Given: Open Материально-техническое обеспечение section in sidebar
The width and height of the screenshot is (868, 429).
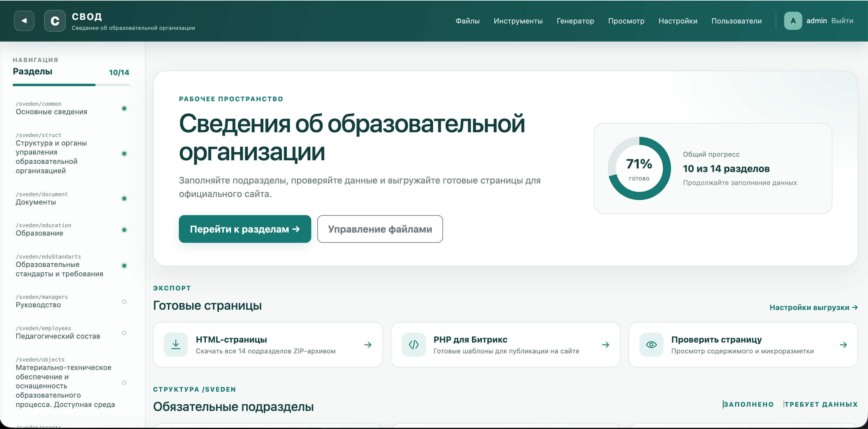Looking at the screenshot, I should [x=71, y=383].
